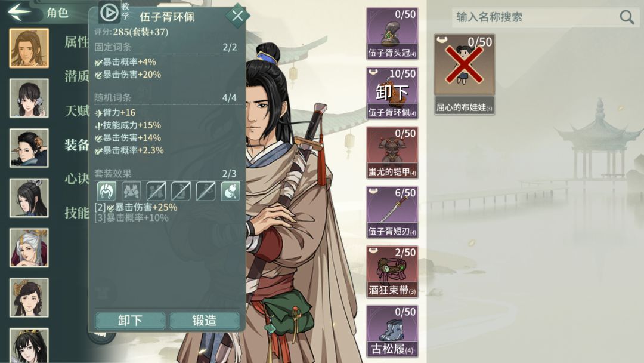
Task: Click the search magnifier icon
Action: point(627,17)
